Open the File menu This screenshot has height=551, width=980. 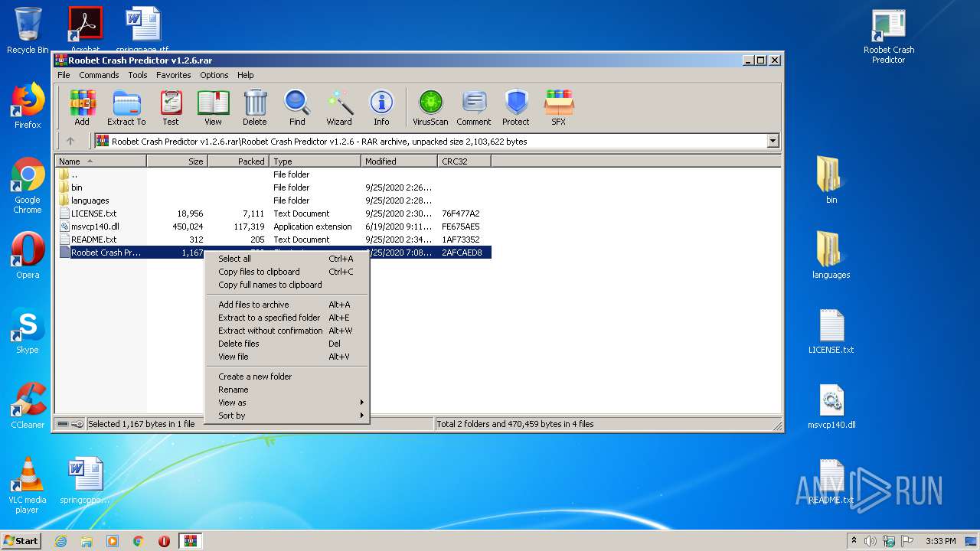pos(64,75)
